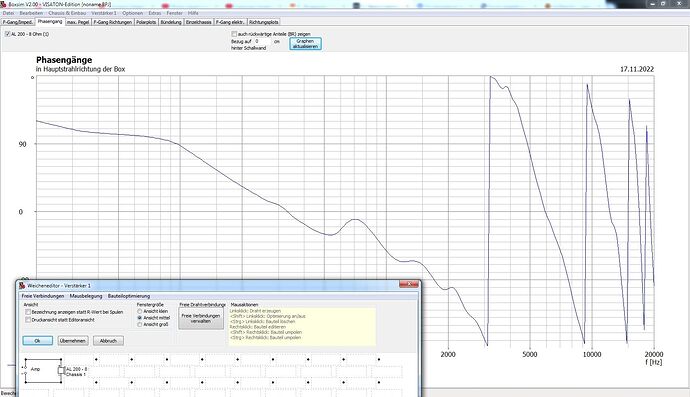Check Bezeichnung anzeigen statt R-Wert bei Spulen

[28, 312]
